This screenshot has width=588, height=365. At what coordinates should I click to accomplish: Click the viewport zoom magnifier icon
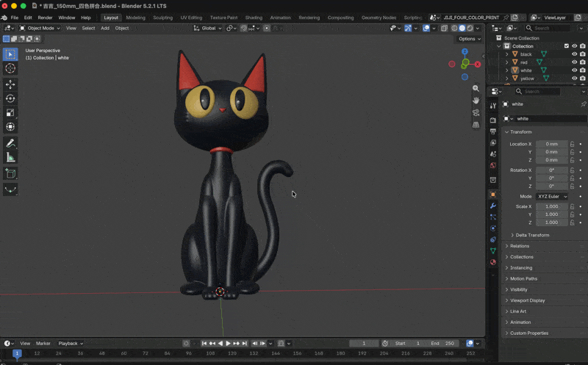[476, 88]
